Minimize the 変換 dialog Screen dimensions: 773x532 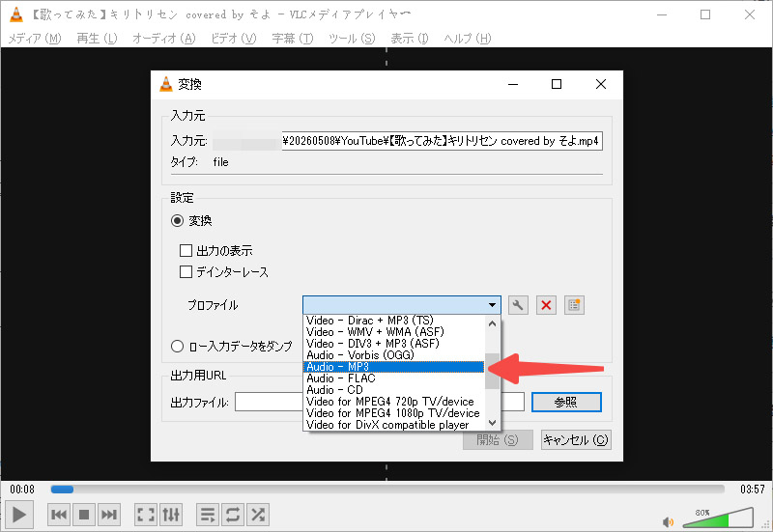pyautogui.click(x=513, y=84)
